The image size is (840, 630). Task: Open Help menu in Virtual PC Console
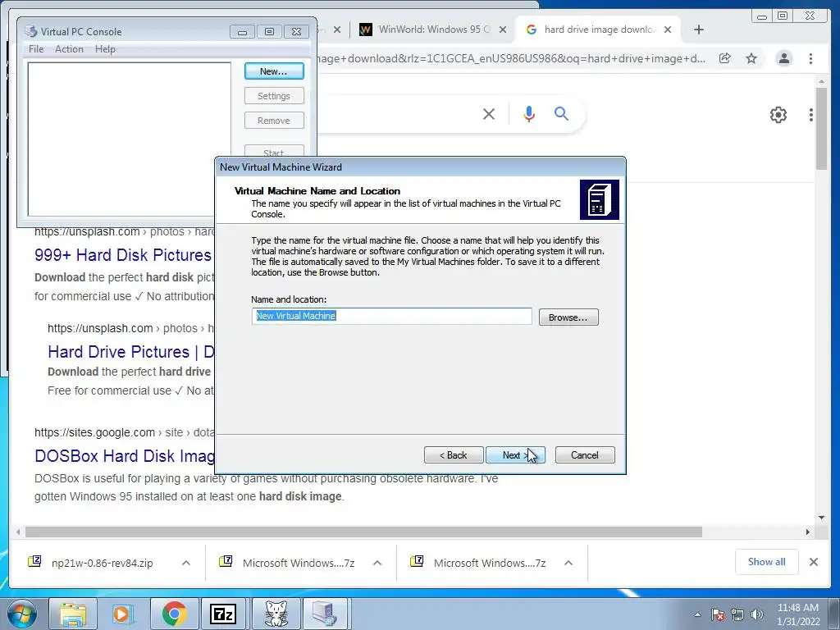click(x=105, y=48)
